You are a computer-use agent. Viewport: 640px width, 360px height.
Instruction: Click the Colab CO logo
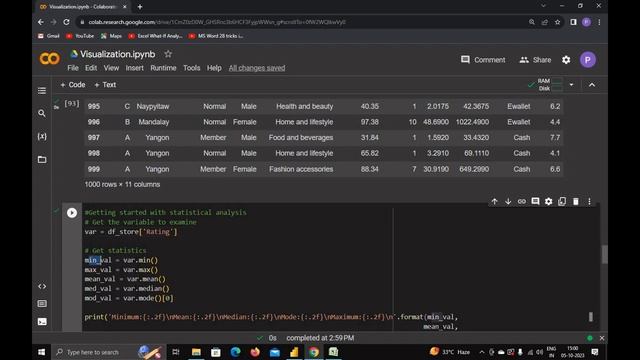(49, 59)
